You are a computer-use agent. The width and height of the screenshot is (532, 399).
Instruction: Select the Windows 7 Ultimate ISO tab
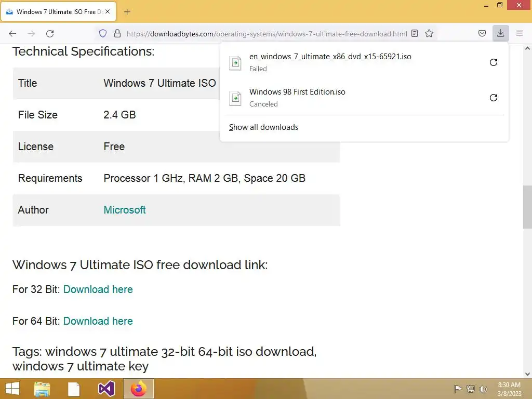point(59,11)
